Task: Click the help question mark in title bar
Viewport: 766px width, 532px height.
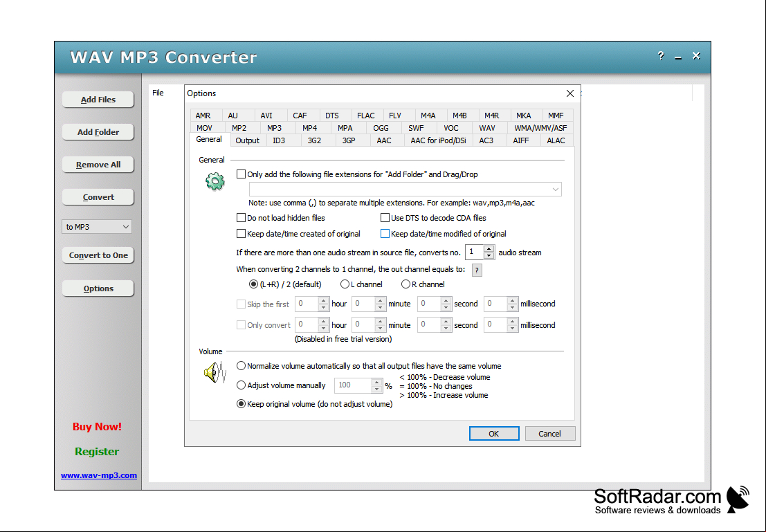Action: [x=661, y=56]
